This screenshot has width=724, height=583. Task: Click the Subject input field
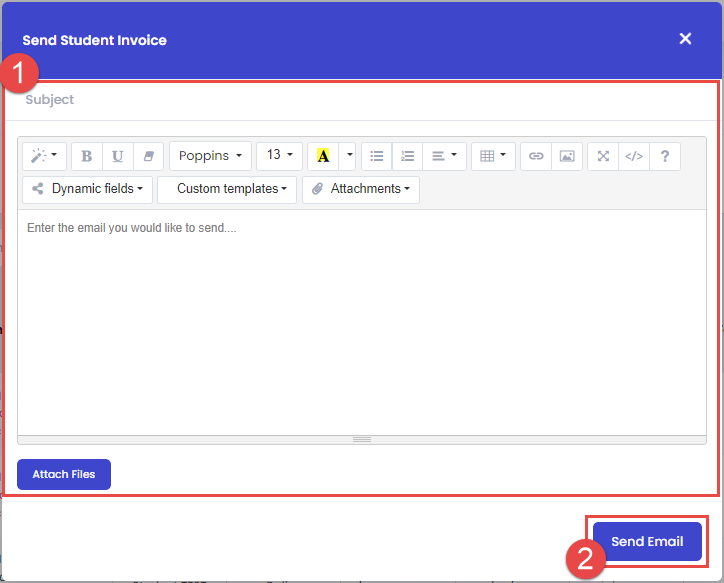362,100
